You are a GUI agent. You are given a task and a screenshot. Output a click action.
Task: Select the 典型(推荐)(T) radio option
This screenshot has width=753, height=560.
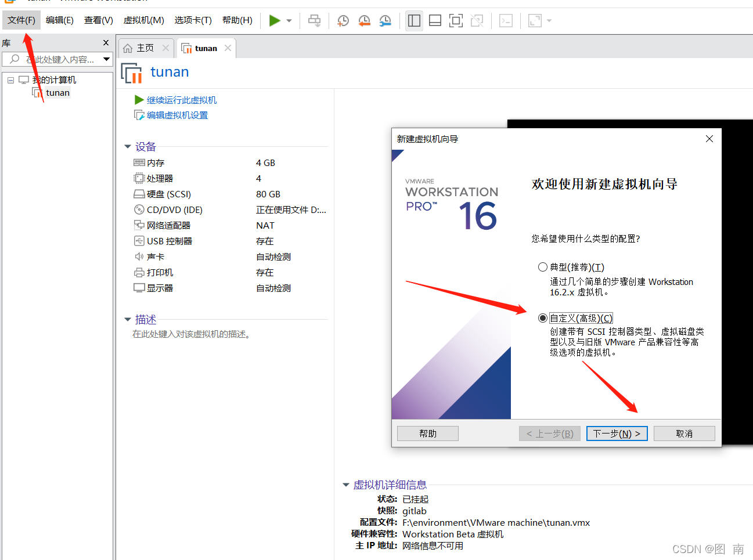[543, 267]
